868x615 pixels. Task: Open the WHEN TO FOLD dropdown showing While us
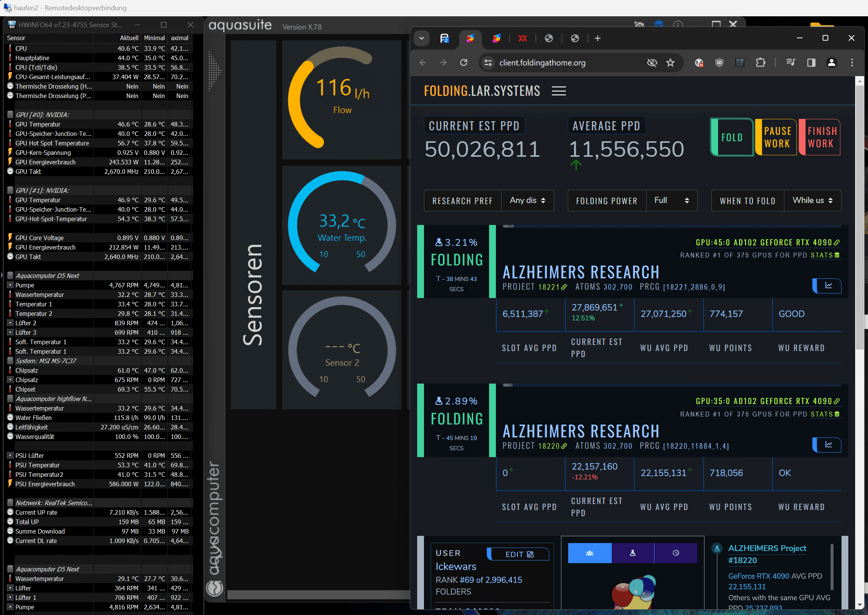pyautogui.click(x=812, y=200)
